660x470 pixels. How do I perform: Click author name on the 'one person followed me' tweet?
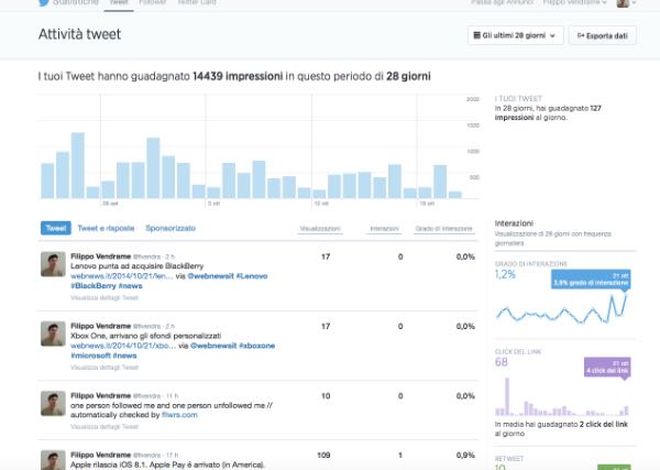[x=101, y=396]
